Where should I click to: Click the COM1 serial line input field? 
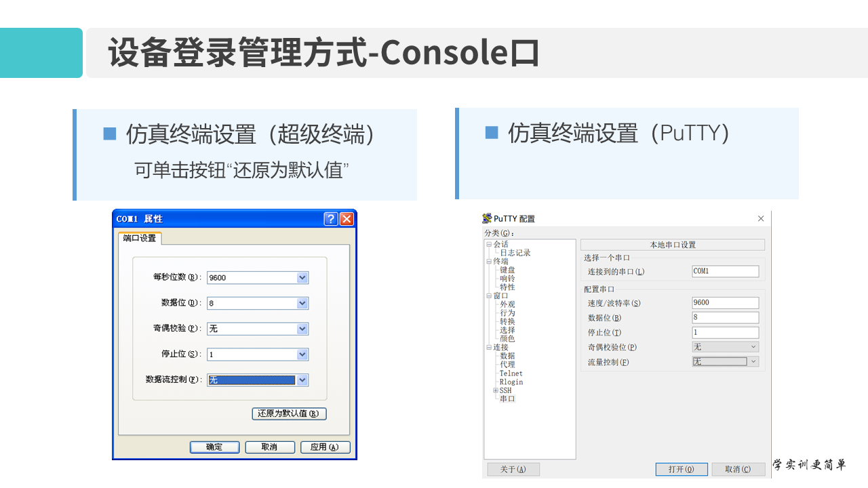726,271
